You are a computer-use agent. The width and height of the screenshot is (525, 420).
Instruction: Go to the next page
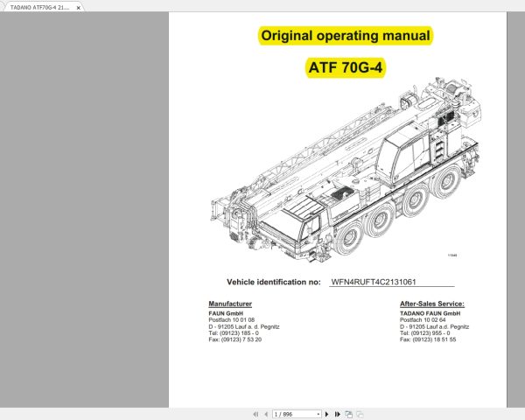[326, 414]
